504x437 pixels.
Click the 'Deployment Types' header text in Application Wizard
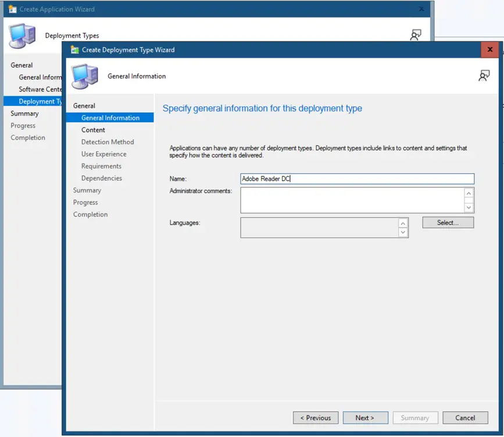pos(72,35)
